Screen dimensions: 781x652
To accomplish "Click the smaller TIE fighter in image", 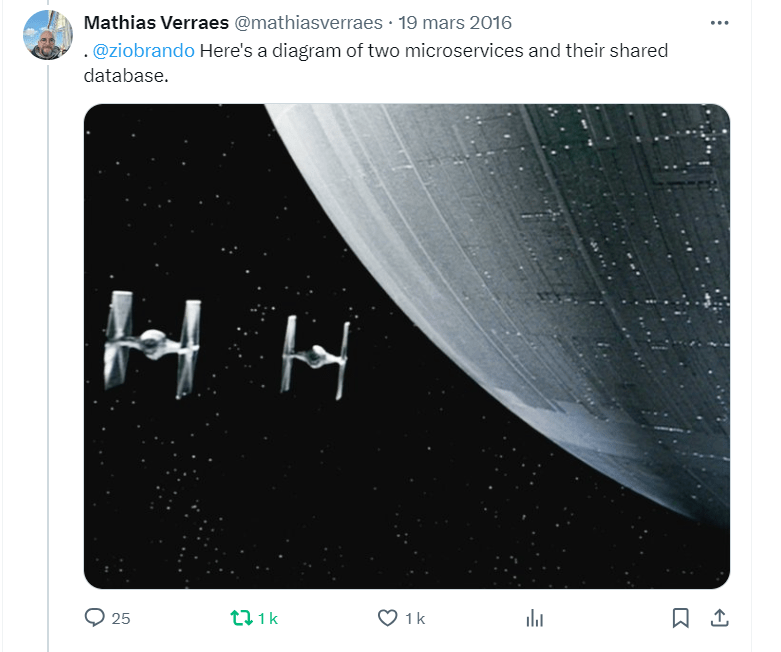I will click(x=315, y=357).
